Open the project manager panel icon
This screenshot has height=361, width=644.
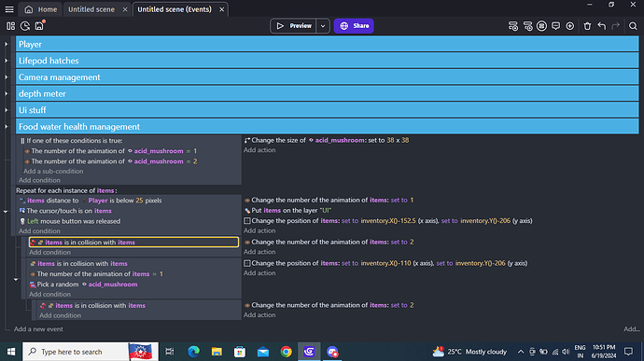tap(10, 26)
